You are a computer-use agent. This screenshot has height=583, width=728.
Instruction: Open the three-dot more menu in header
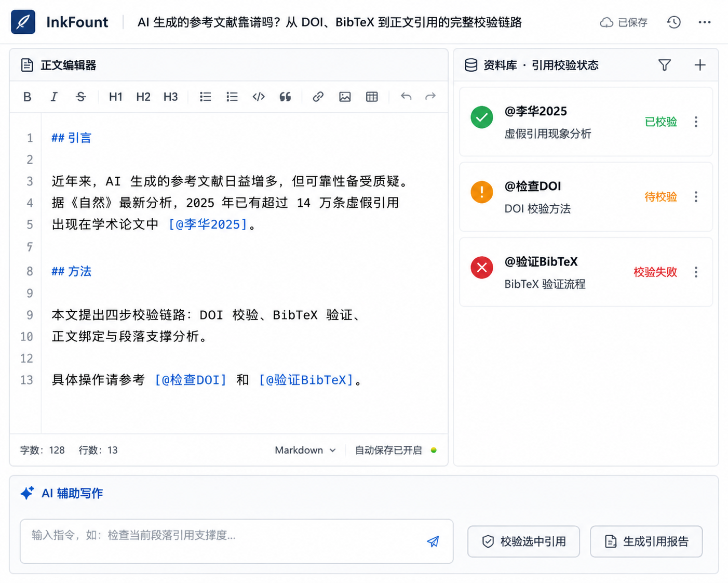(x=704, y=22)
